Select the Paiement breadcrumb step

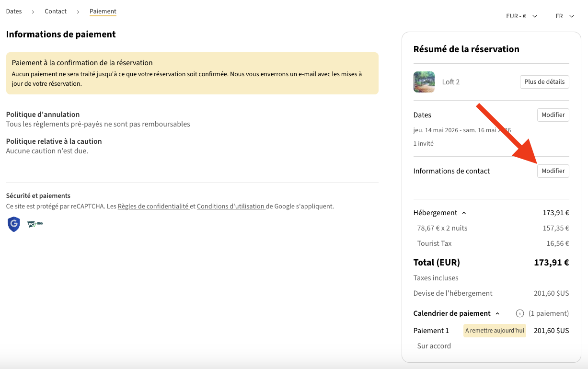[x=103, y=11]
